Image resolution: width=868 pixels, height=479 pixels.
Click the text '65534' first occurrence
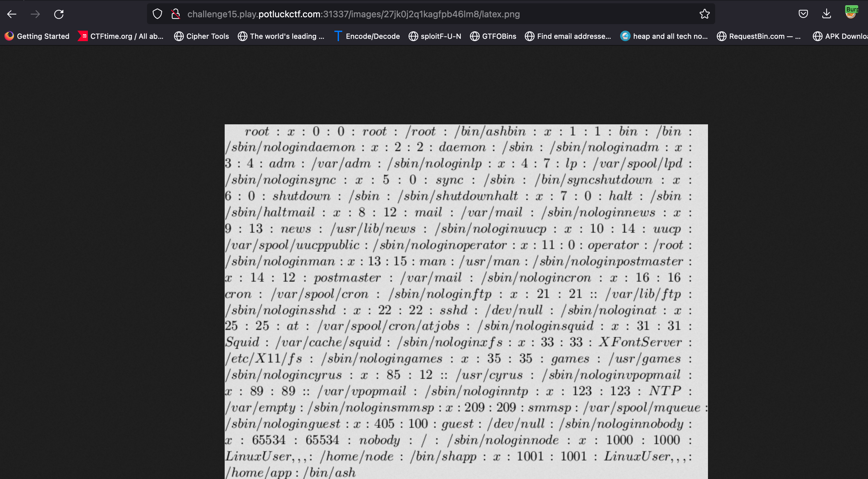click(x=268, y=440)
